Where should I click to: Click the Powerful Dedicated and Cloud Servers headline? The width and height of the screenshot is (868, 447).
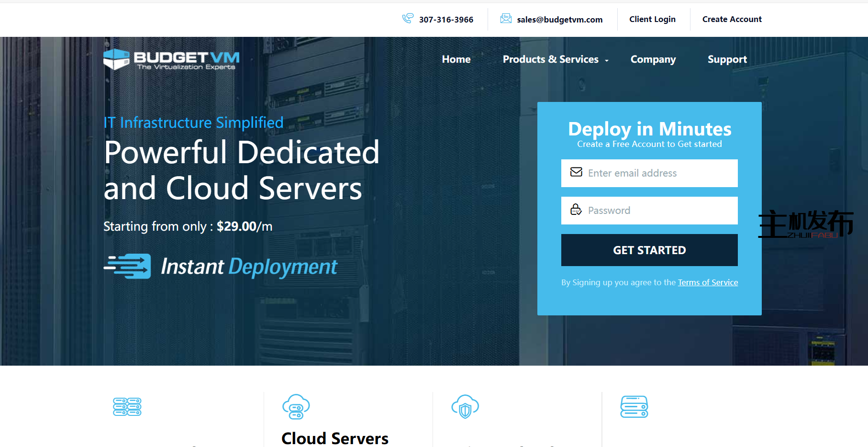coord(242,170)
